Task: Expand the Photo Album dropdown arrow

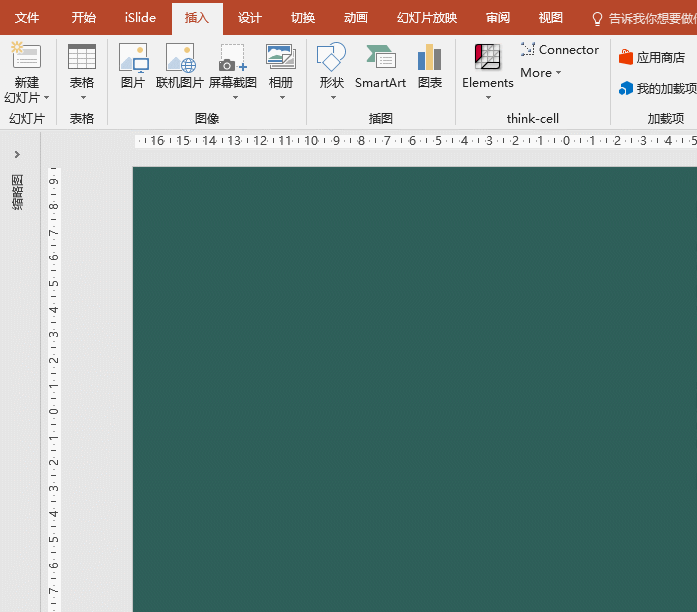Action: click(282, 97)
